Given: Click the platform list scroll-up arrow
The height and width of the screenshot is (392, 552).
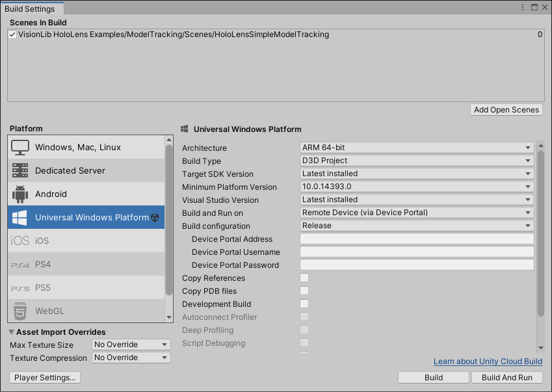Looking at the screenshot, I should 169,140.
